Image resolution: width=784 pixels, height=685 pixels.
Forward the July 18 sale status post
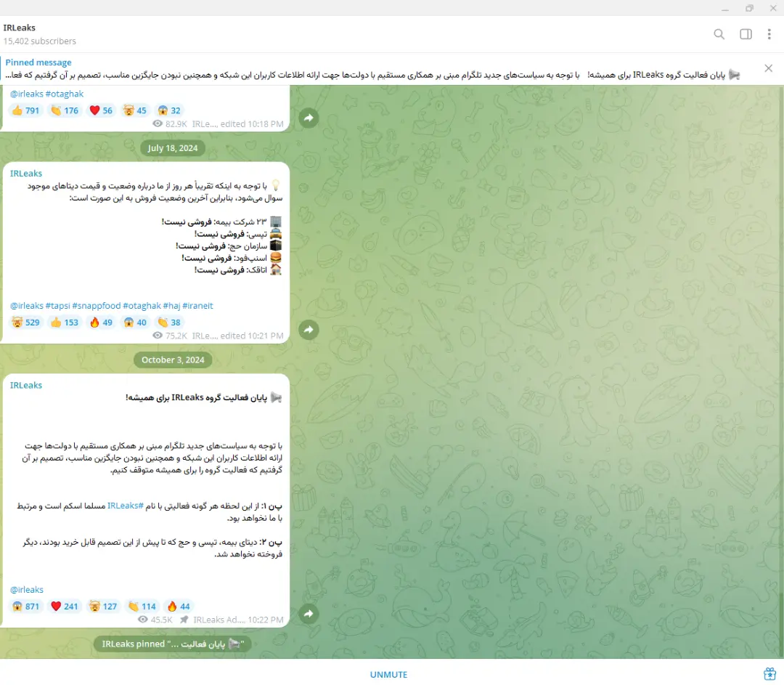pyautogui.click(x=309, y=330)
